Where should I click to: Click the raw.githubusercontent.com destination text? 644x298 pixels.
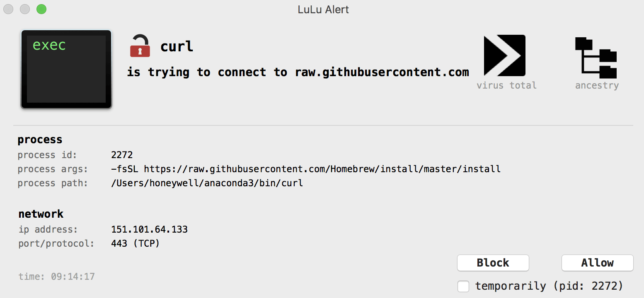pos(382,72)
